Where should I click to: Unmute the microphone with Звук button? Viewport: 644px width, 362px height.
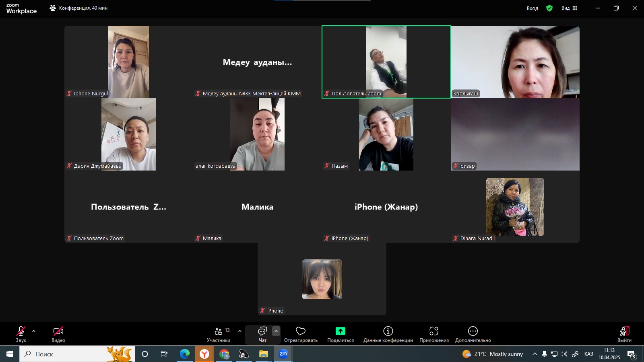[x=21, y=334]
